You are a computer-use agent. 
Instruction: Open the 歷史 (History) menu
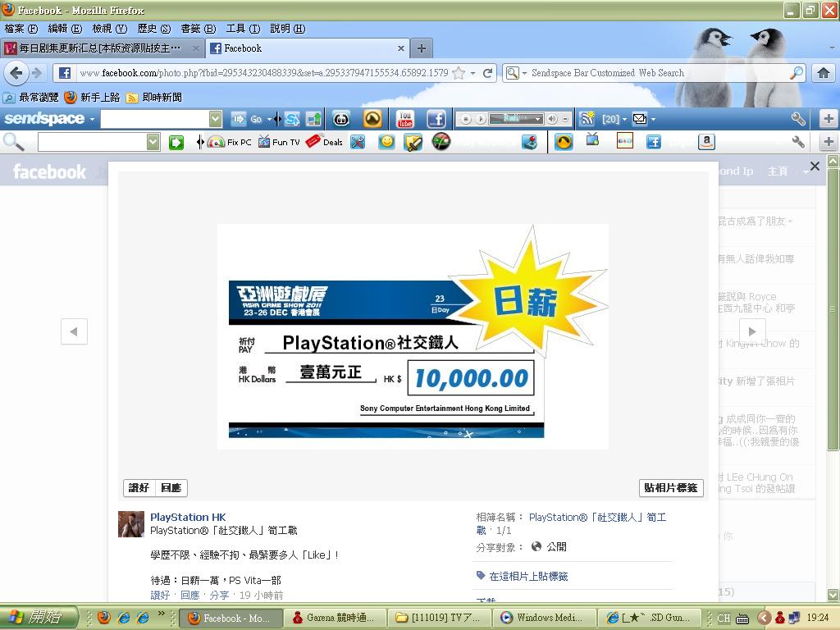coord(153,29)
